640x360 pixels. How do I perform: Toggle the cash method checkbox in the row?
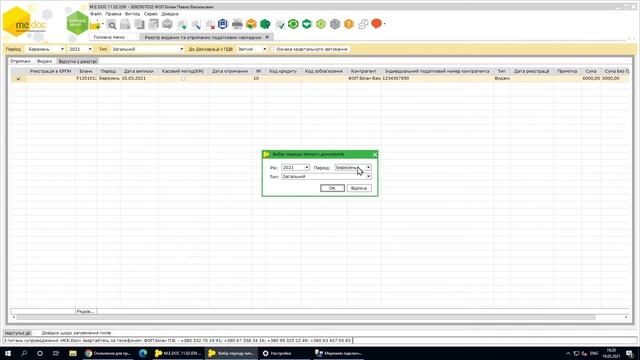click(x=183, y=78)
